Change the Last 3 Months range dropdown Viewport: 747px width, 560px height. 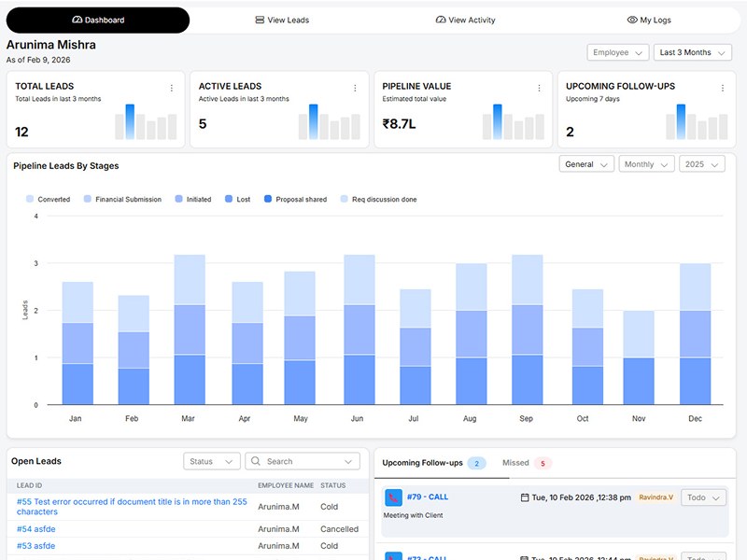pyautogui.click(x=693, y=52)
